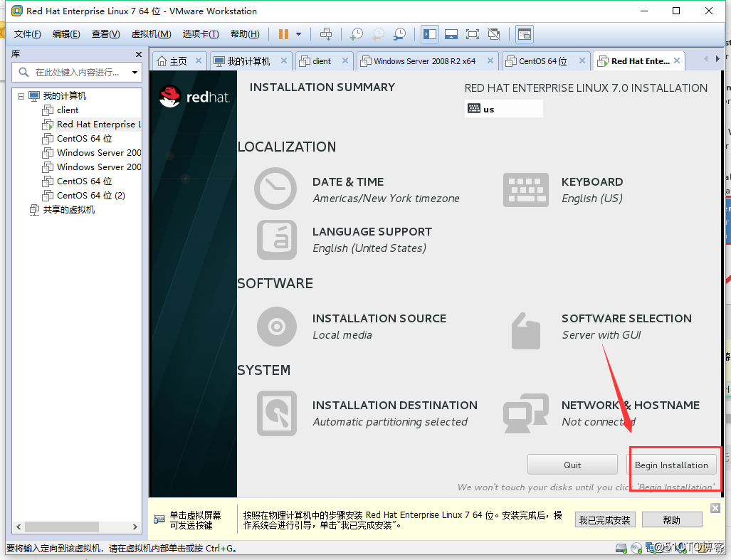Click the keyboard icon in hint bar
The height and width of the screenshot is (560, 731).
159,519
